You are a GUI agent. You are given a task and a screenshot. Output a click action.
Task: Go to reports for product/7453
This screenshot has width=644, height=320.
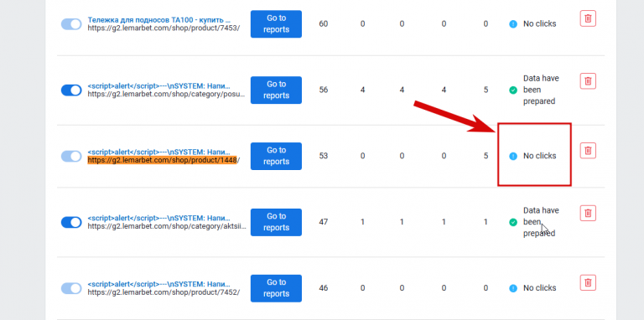click(276, 24)
